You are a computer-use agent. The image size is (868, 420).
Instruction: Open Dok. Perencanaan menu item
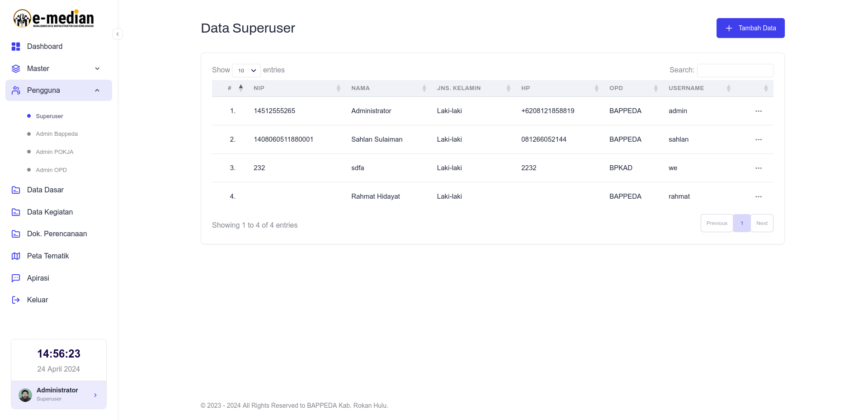tap(59, 234)
